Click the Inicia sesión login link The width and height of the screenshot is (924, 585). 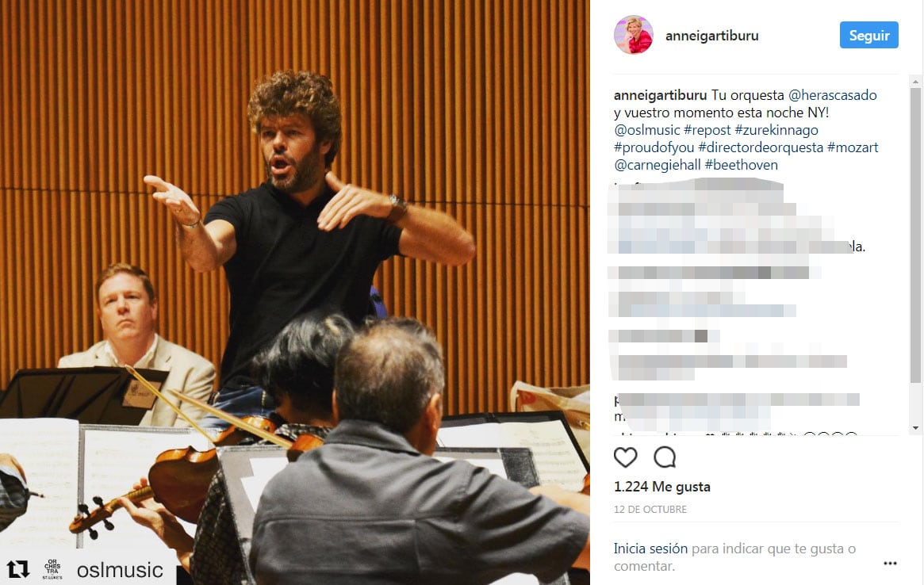click(x=650, y=549)
